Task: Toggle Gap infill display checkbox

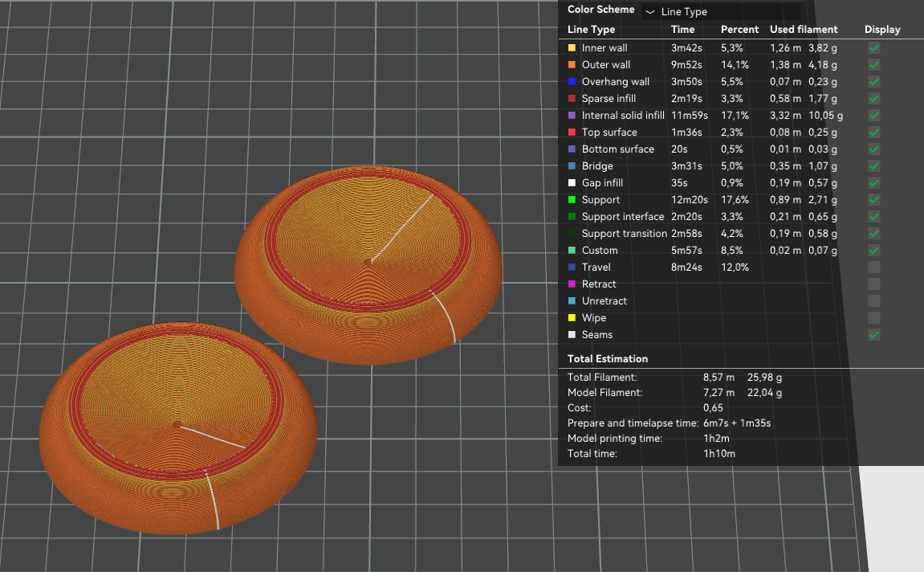Action: [x=874, y=183]
